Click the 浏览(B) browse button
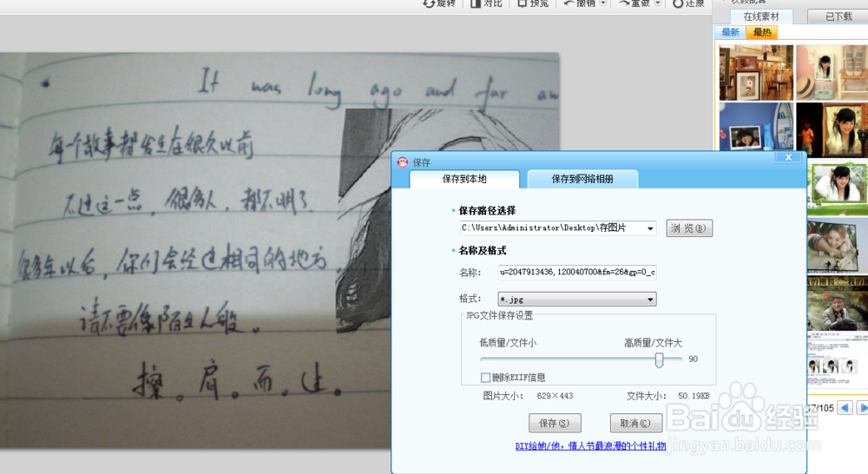The image size is (868, 474). tap(688, 228)
